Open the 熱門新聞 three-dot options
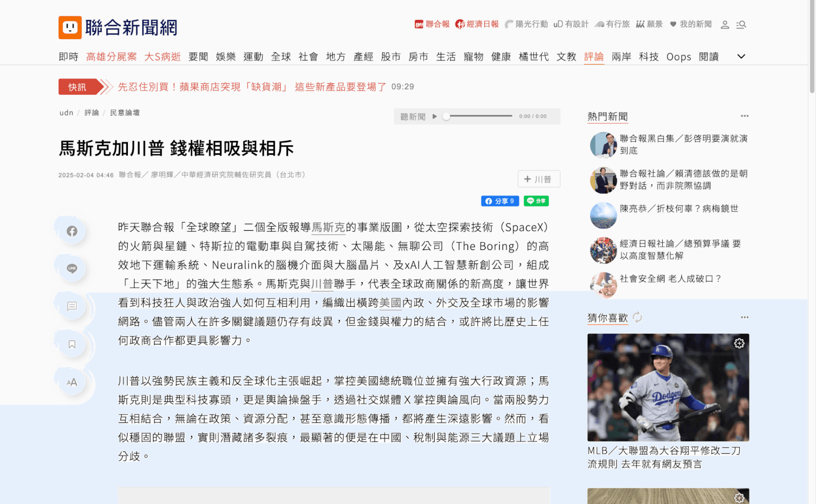Screen dimensions: 816x504 744,116
